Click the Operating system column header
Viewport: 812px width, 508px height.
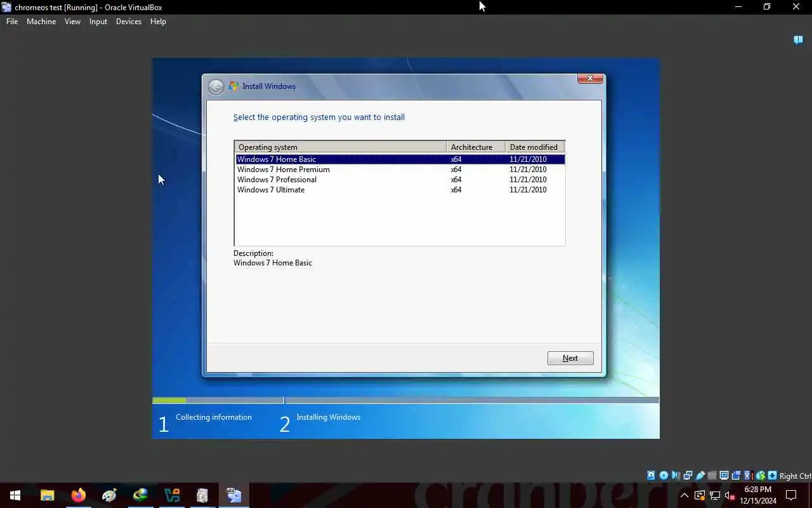[341, 147]
